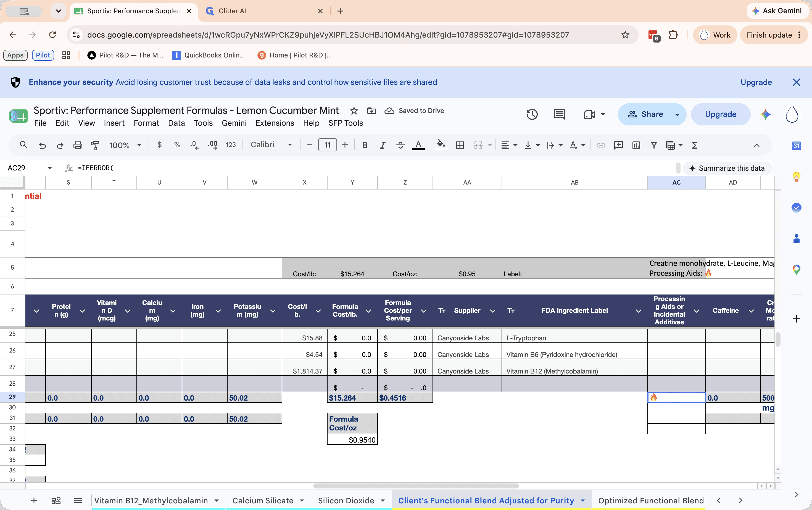The height and width of the screenshot is (510, 812).
Task: Click Upgrade link in security banner
Action: tap(756, 82)
